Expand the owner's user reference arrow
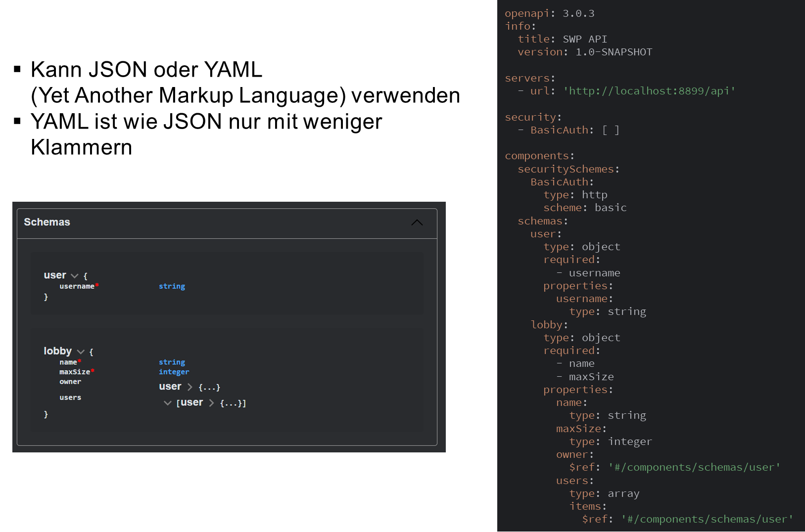The image size is (805, 532). (189, 387)
